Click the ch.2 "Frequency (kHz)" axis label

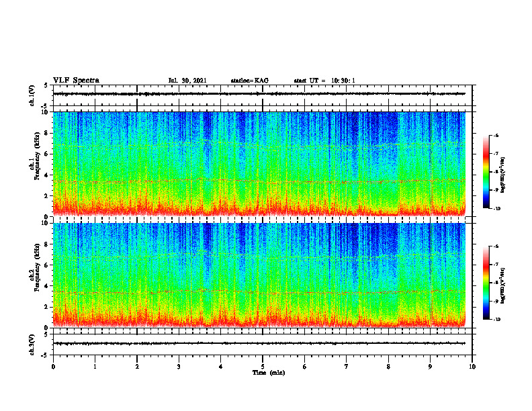click(x=38, y=268)
